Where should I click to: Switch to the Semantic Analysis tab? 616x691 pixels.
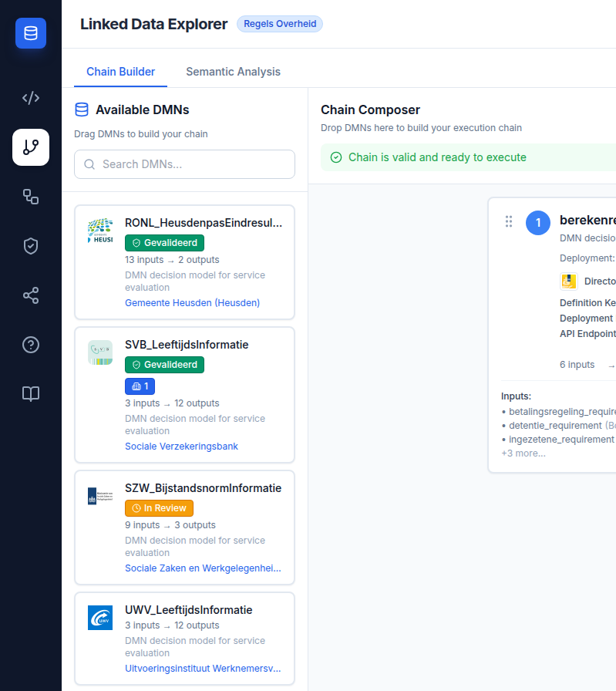(x=233, y=72)
